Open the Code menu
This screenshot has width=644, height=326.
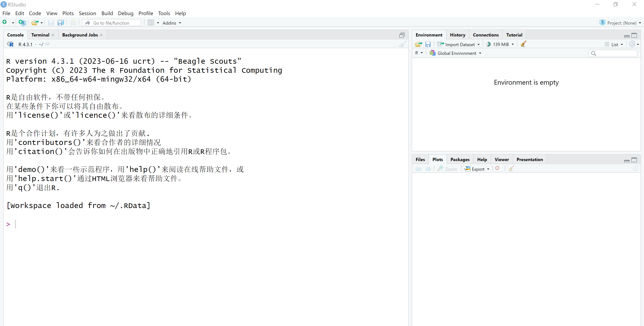(35, 13)
